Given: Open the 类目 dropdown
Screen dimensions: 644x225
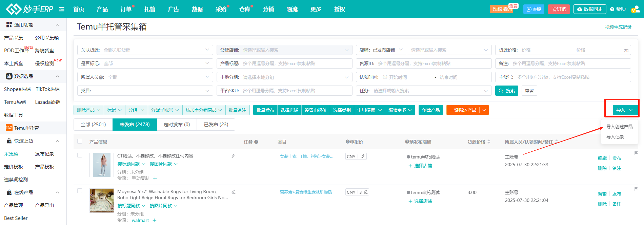Looking at the screenshot, I should point(145,91).
